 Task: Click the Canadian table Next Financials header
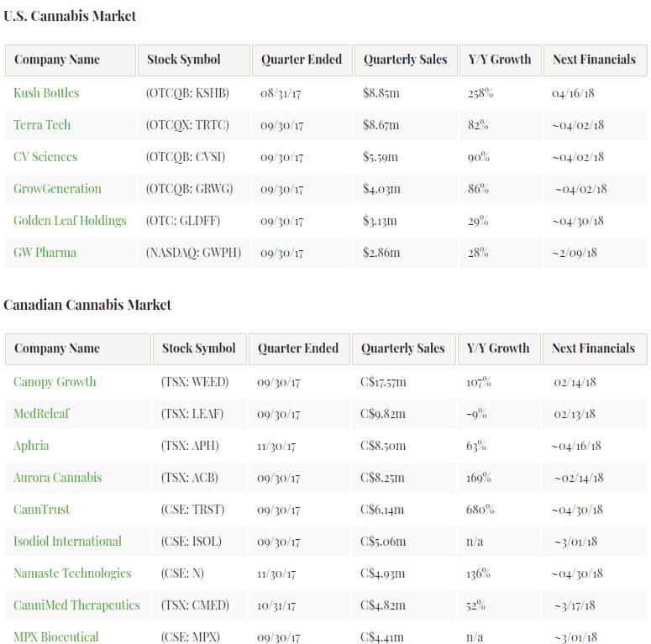pos(593,348)
